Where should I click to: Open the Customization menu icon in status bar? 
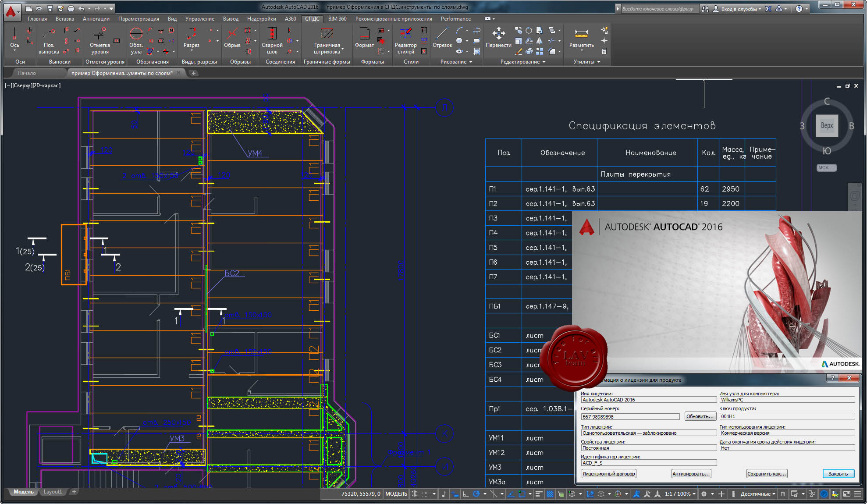pyautogui.click(x=858, y=494)
